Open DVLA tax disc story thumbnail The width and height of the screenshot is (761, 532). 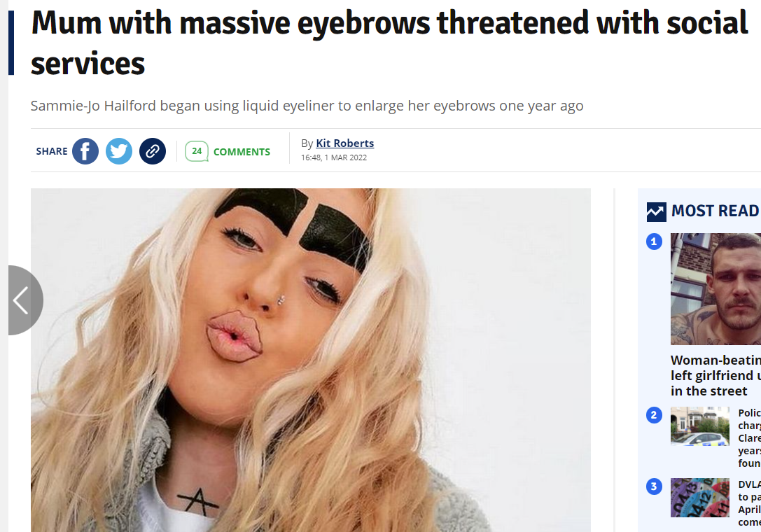pyautogui.click(x=700, y=498)
